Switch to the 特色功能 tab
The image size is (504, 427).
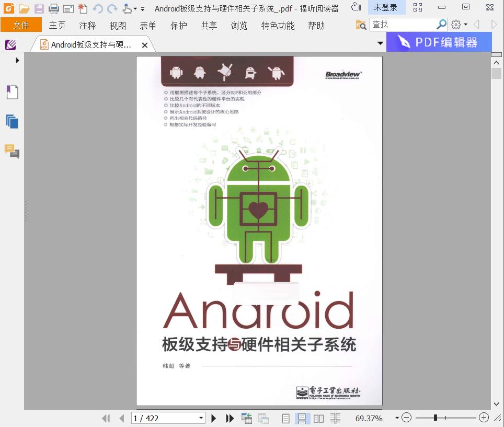click(278, 26)
